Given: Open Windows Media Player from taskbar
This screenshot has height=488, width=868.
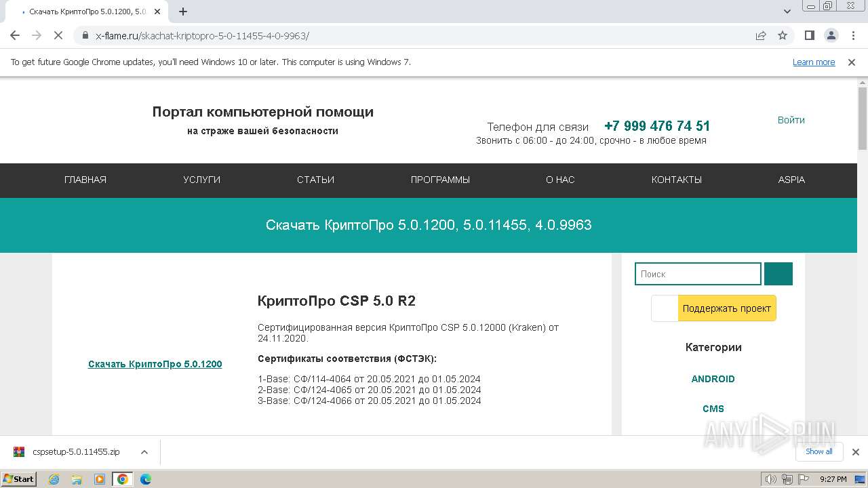Looking at the screenshot, I should coord(100,479).
